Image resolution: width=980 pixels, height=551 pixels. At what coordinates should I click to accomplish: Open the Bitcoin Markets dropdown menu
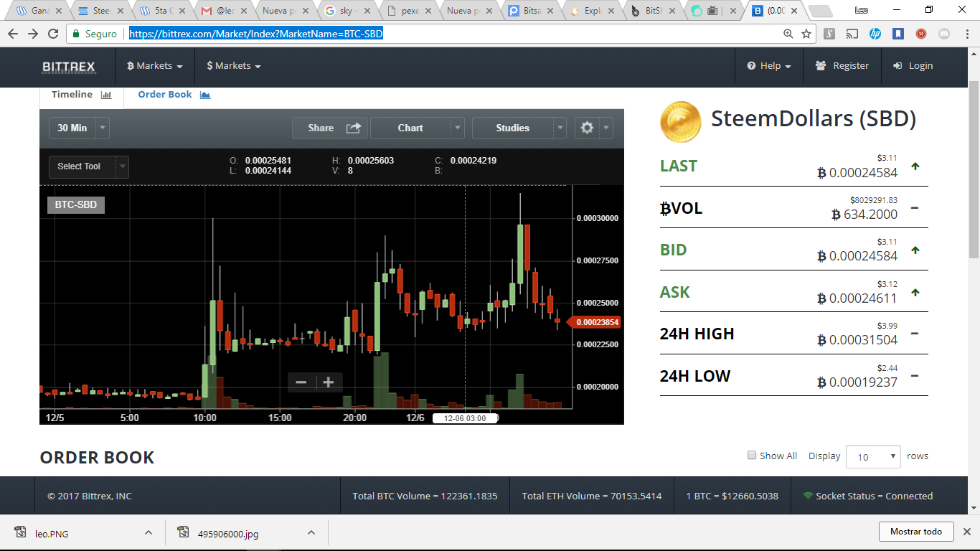[x=154, y=66]
